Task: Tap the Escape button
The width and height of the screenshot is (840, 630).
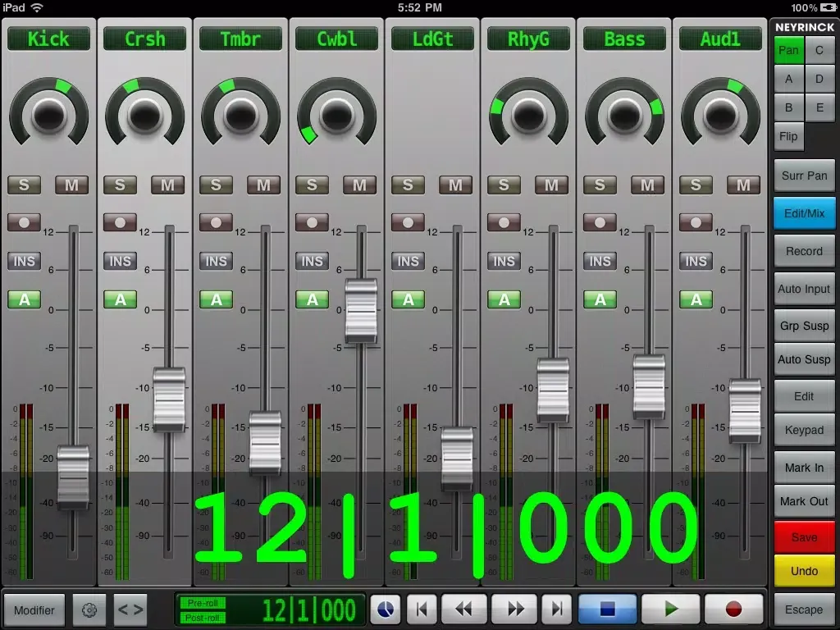Action: [804, 609]
